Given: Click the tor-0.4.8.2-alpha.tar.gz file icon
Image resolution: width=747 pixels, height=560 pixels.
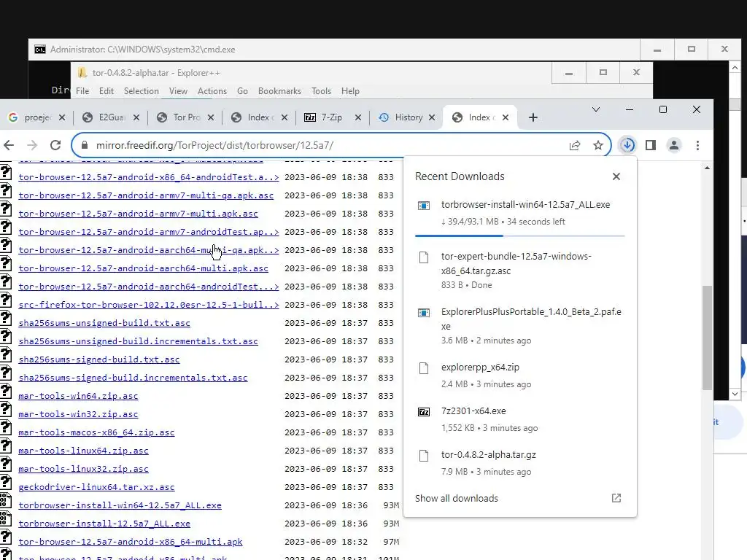Looking at the screenshot, I should [x=424, y=456].
